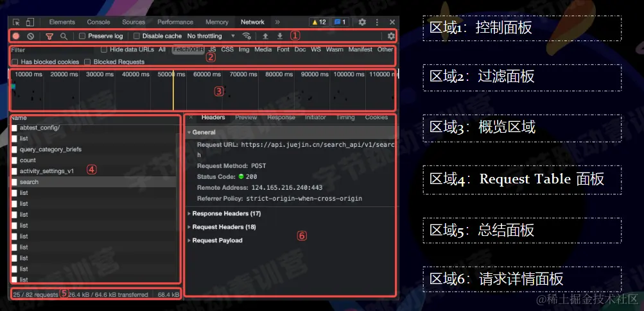Open the Response detail tab
Image resolution: width=644 pixels, height=311 pixels.
[x=281, y=117]
